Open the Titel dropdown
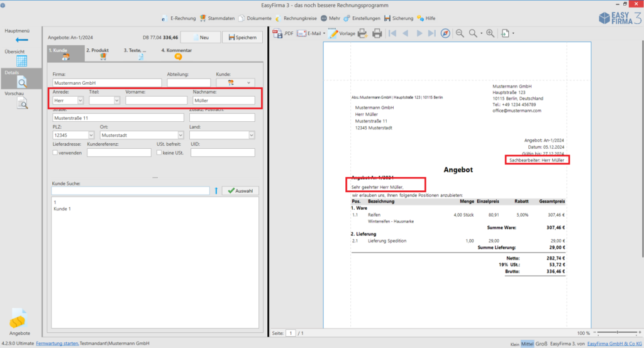This screenshot has height=348, width=644. coord(116,101)
